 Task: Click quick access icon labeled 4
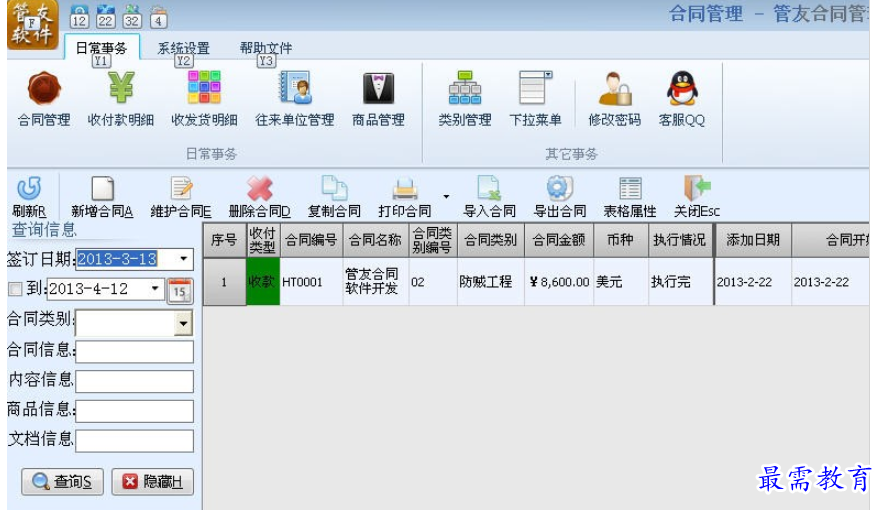(158, 17)
